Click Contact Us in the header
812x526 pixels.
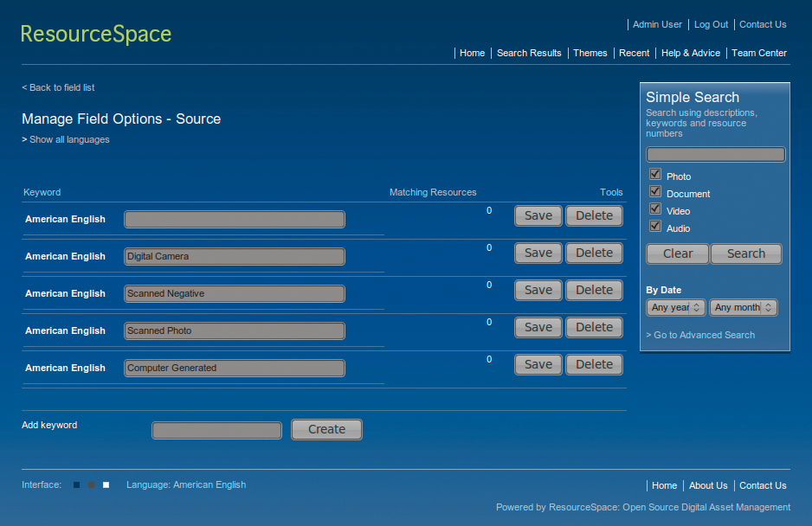point(763,24)
